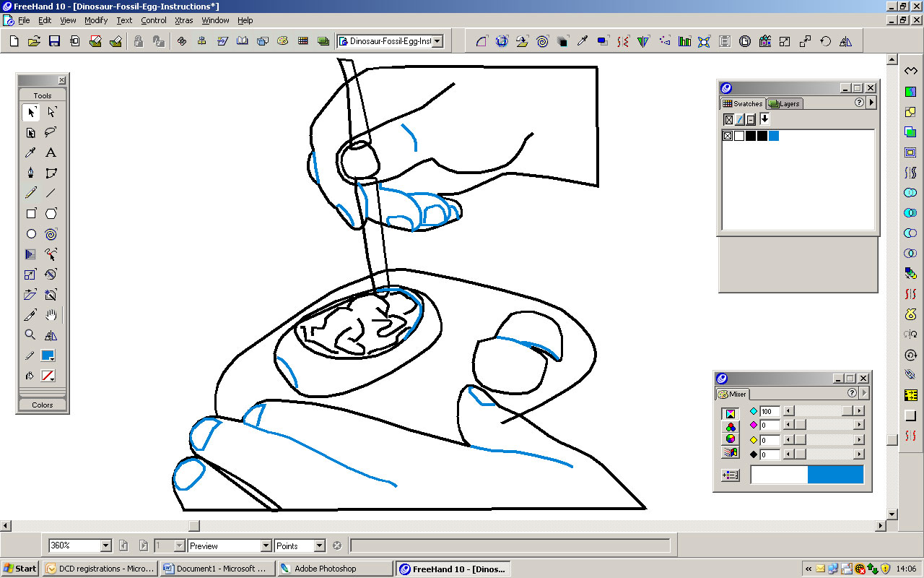Toggle Swatches panel via toolbar grid icon

click(303, 41)
